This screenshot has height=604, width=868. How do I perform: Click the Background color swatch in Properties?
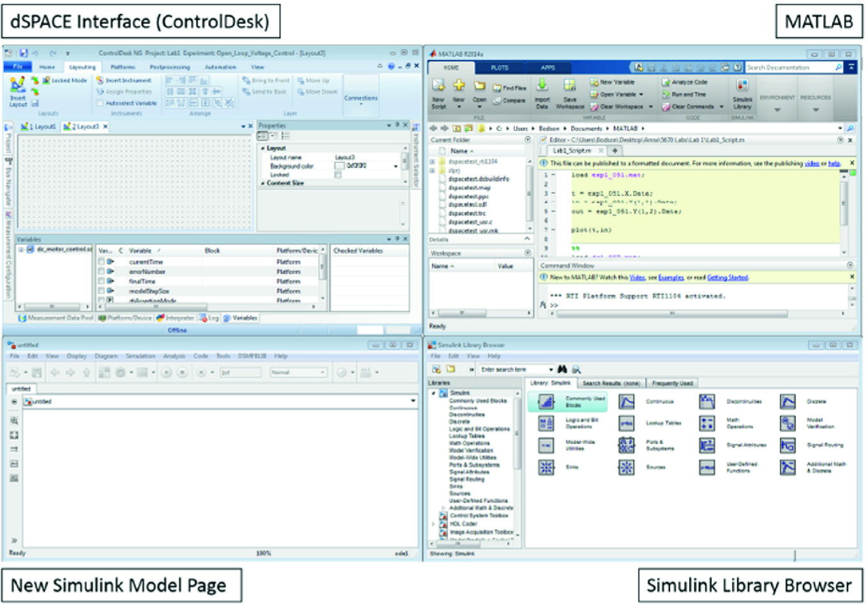pos(340,166)
